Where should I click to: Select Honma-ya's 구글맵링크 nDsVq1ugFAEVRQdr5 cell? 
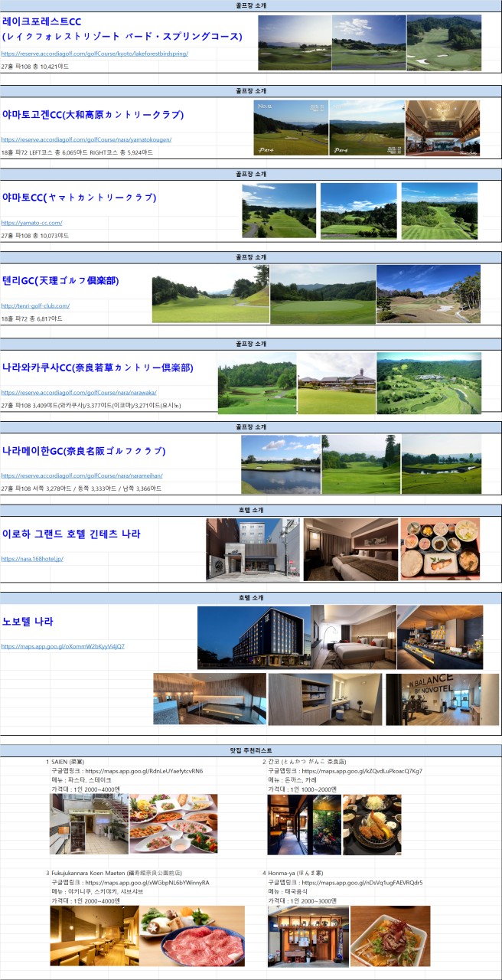click(345, 882)
